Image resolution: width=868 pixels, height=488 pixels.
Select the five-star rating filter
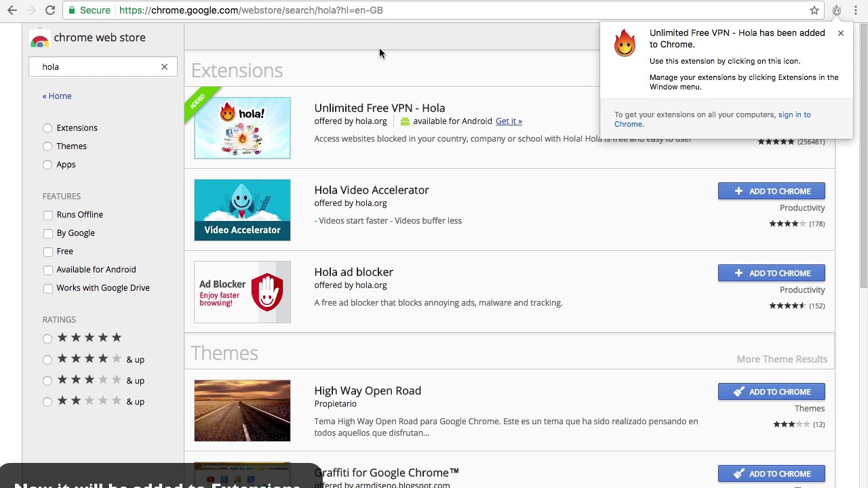(x=47, y=338)
